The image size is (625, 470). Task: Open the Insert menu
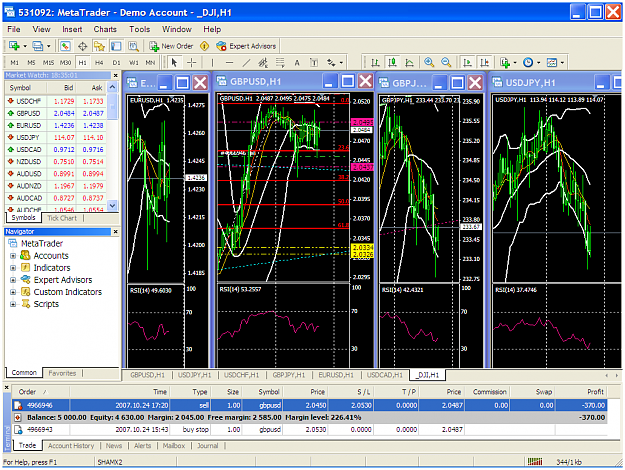click(72, 29)
